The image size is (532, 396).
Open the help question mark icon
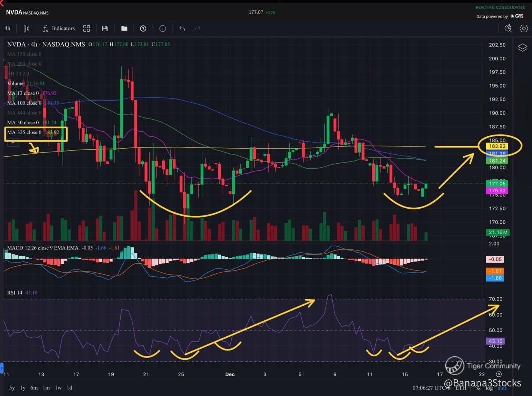pyautogui.click(x=143, y=28)
